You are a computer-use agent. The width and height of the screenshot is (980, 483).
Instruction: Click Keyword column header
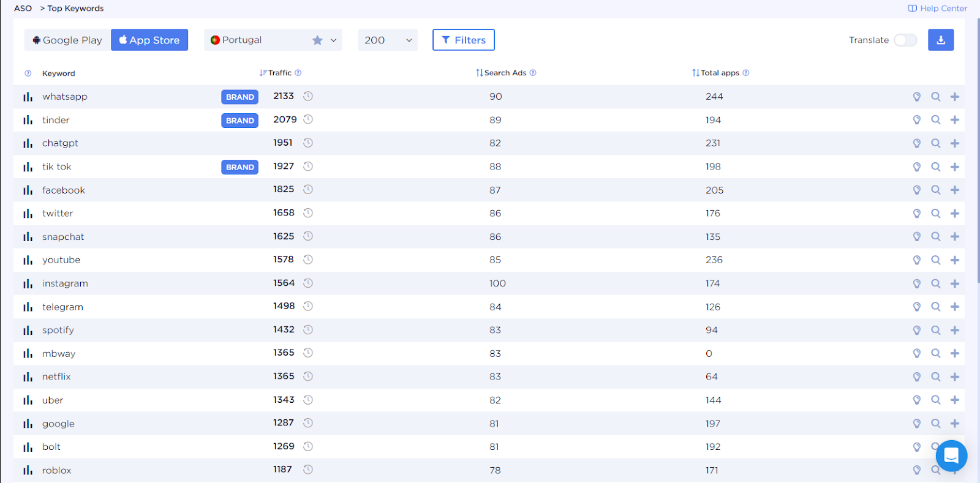[x=59, y=73]
